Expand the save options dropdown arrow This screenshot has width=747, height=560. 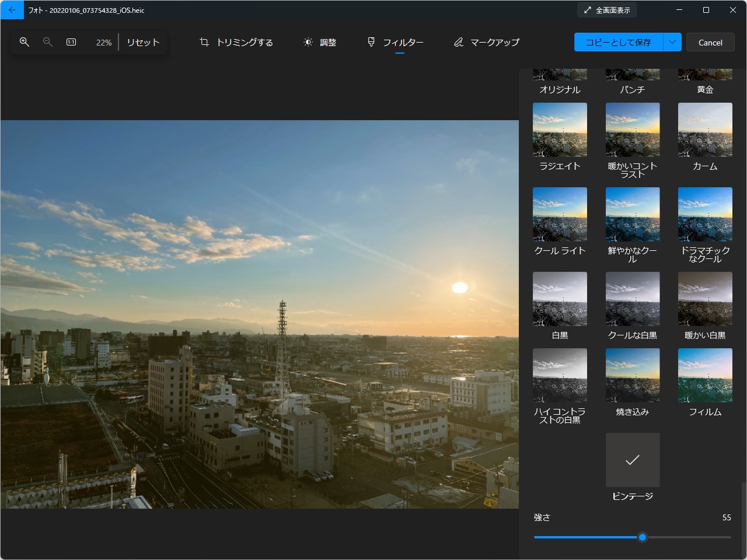pos(672,42)
